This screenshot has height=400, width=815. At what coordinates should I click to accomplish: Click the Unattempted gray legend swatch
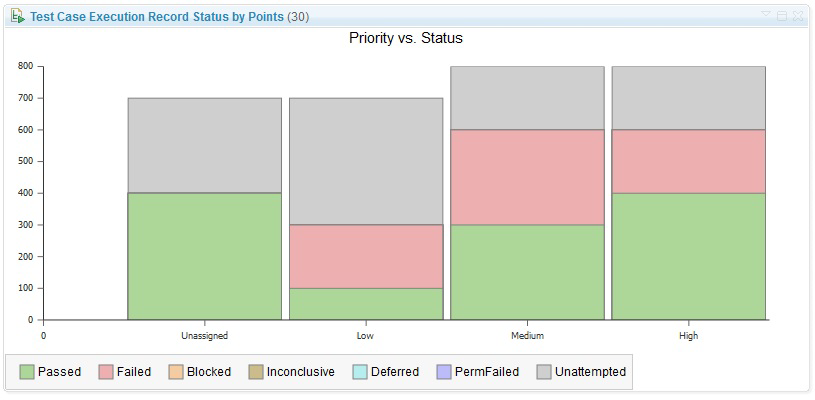(x=545, y=372)
